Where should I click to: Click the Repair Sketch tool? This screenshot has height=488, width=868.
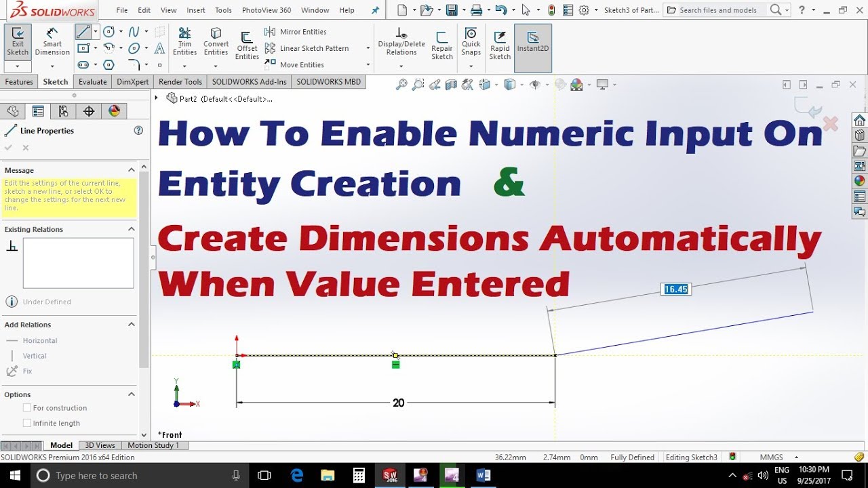coord(441,46)
